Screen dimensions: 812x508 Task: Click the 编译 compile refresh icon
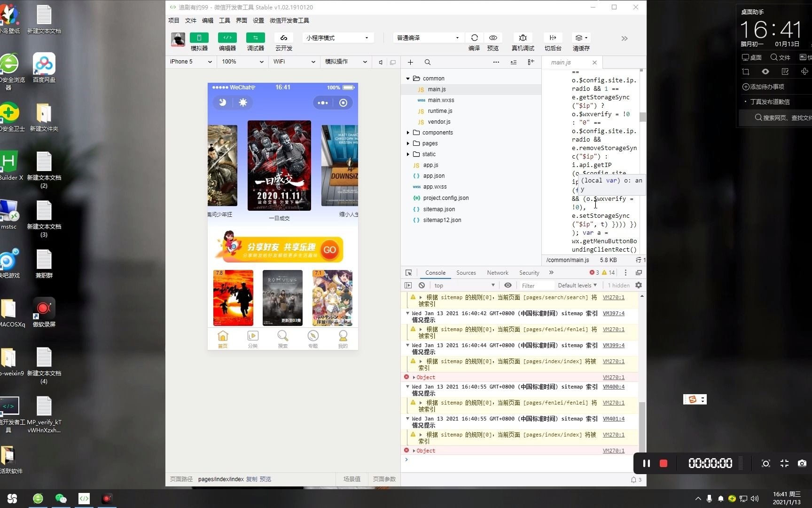point(474,38)
